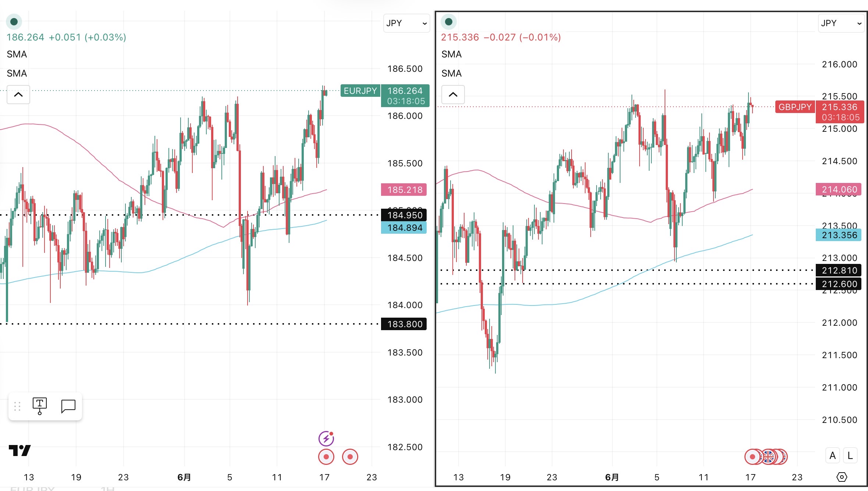Open the purple lightning news event icon

pyautogui.click(x=326, y=438)
